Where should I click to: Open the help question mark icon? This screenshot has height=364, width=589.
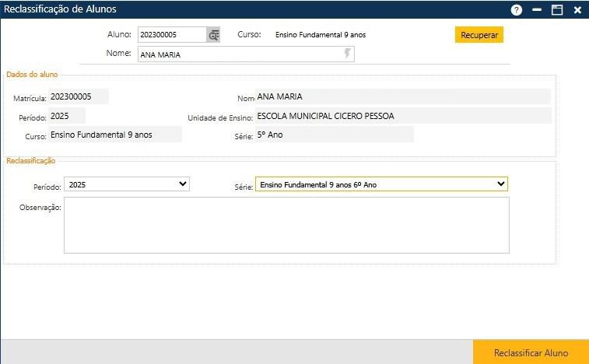click(516, 10)
